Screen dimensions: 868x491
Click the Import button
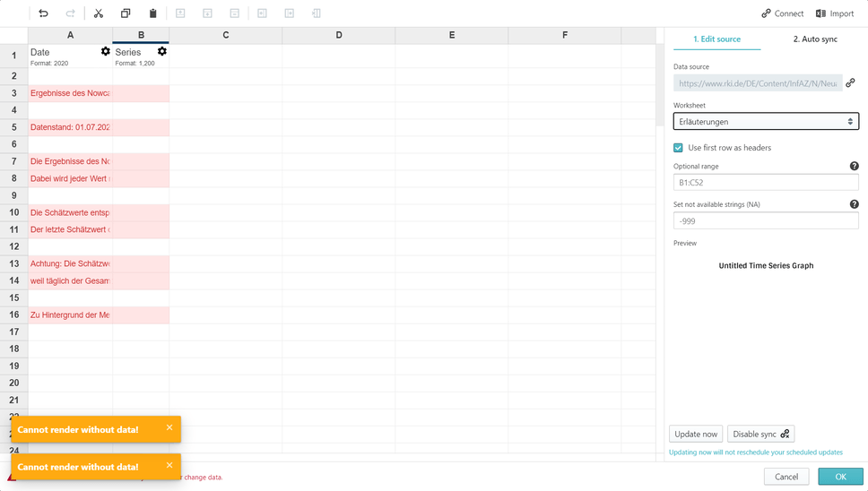click(835, 13)
